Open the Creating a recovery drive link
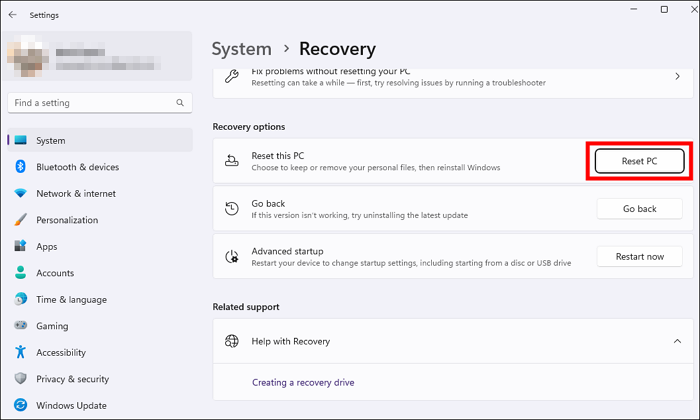Image resolution: width=700 pixels, height=420 pixels. coord(303,382)
